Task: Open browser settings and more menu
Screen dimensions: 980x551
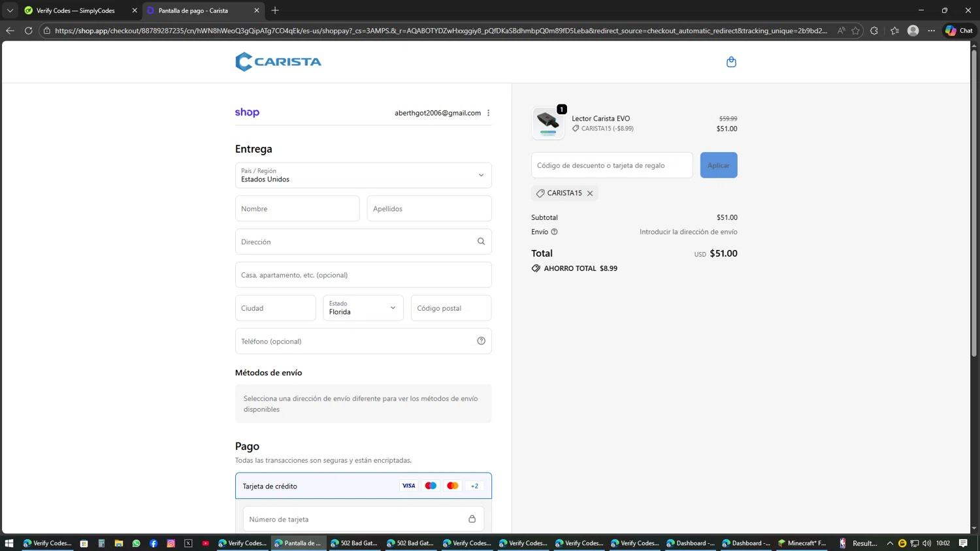Action: (932, 31)
